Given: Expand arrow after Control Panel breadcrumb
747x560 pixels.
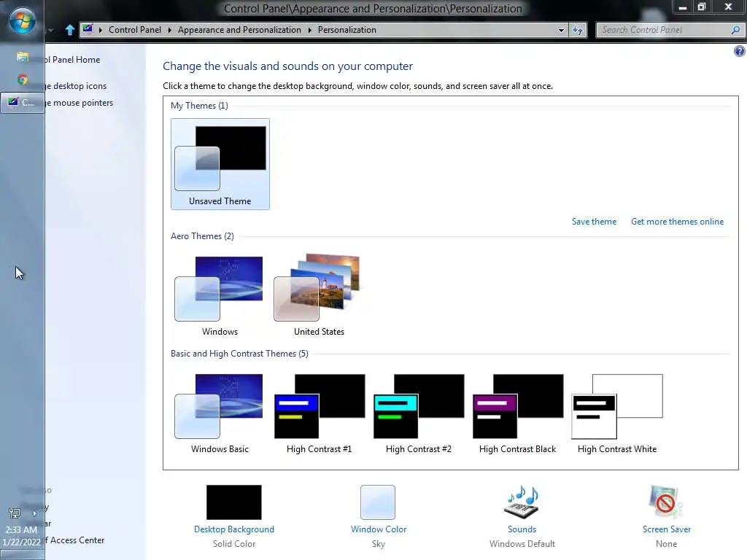Looking at the screenshot, I should (x=169, y=30).
